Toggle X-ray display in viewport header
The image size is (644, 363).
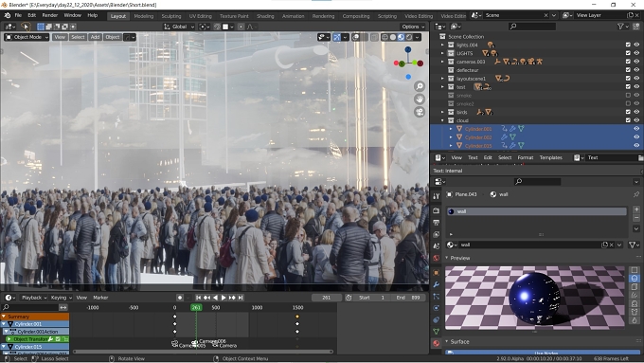(374, 37)
